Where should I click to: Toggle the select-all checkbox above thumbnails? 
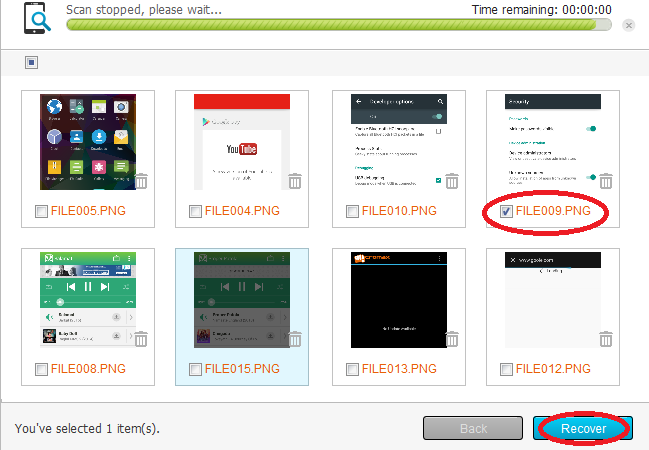click(x=32, y=62)
